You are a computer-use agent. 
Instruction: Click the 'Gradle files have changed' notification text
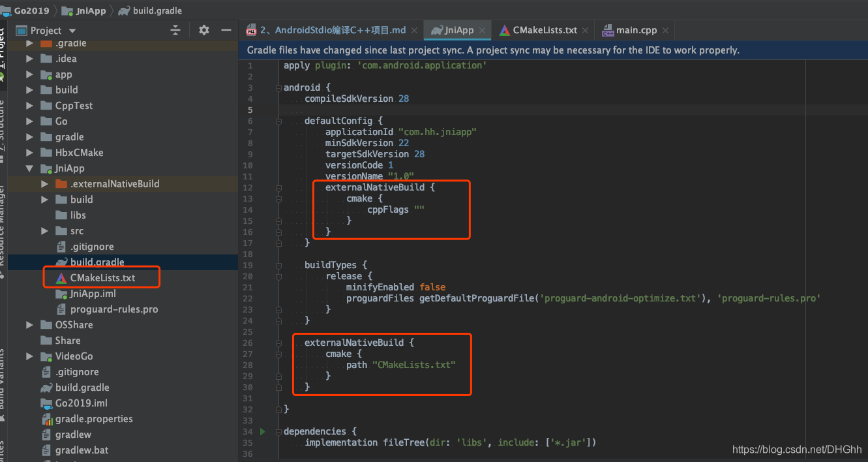pos(493,50)
